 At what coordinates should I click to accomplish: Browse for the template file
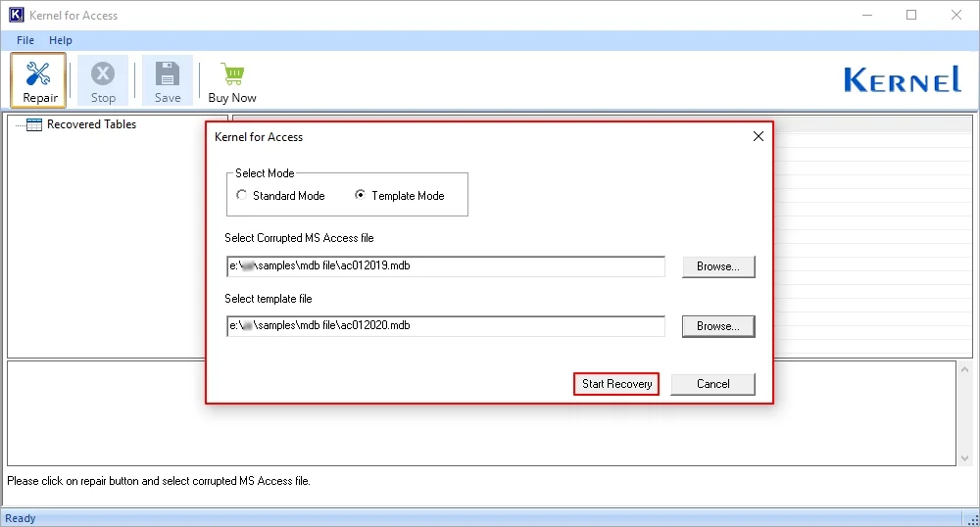tap(718, 326)
